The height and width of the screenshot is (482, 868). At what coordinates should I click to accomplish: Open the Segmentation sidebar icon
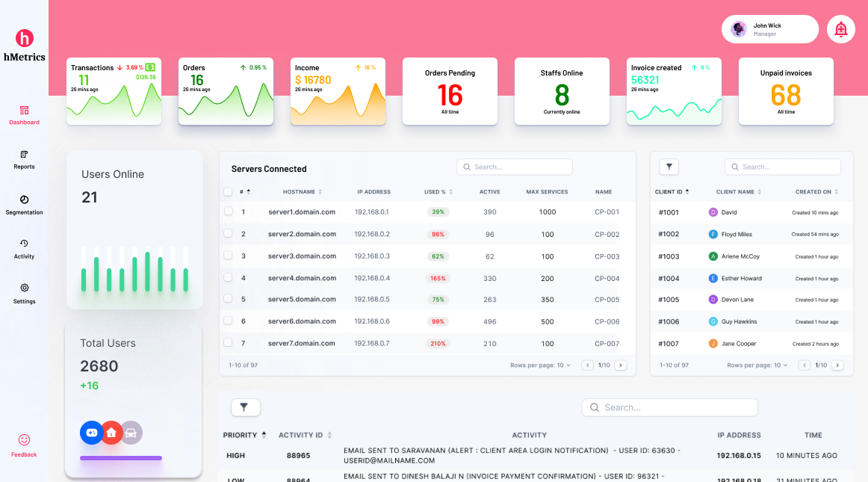[24, 200]
